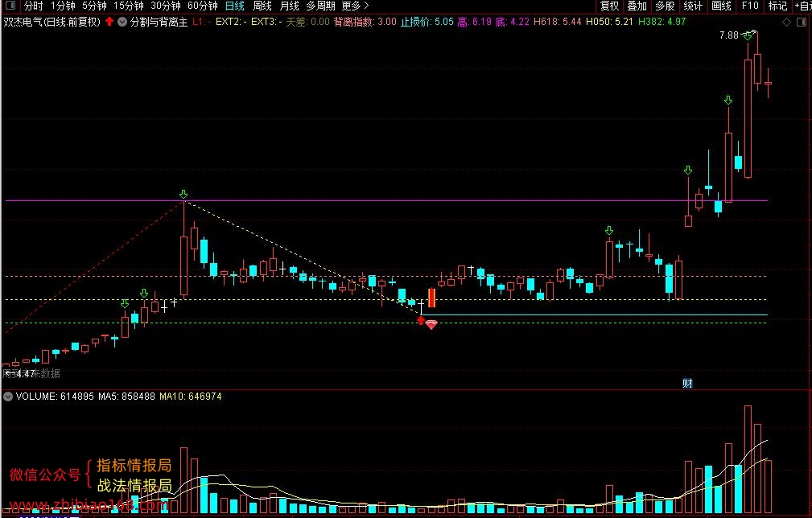Click the 高: 6.19 readout

(474, 22)
